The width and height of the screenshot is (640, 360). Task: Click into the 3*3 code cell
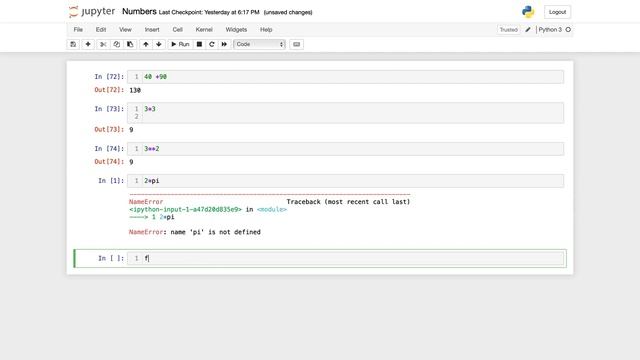(x=345, y=113)
